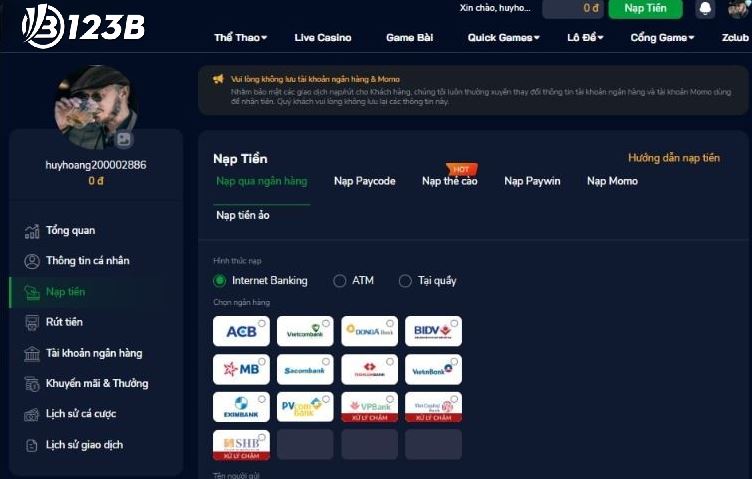Click the green Nạp Tiền button

click(x=645, y=9)
